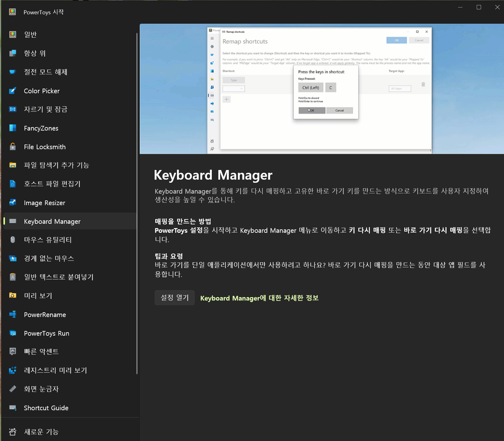Click the 미리 보기 (Peek) icon
Viewport: 504px width, 441px height.
coord(13,296)
